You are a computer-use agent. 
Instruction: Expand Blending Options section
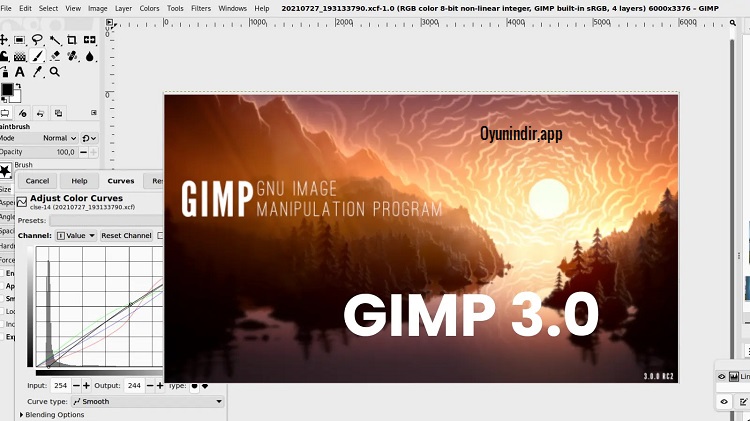click(x=52, y=415)
